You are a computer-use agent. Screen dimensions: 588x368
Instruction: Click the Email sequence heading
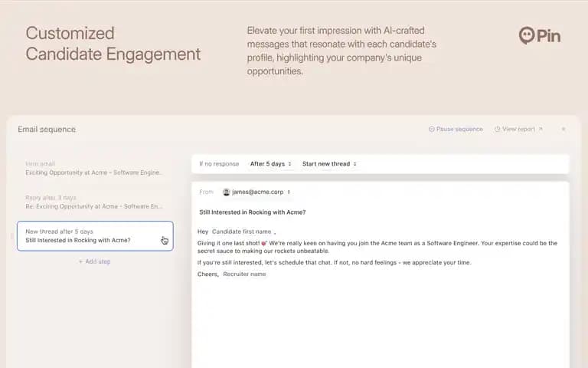pyautogui.click(x=47, y=129)
